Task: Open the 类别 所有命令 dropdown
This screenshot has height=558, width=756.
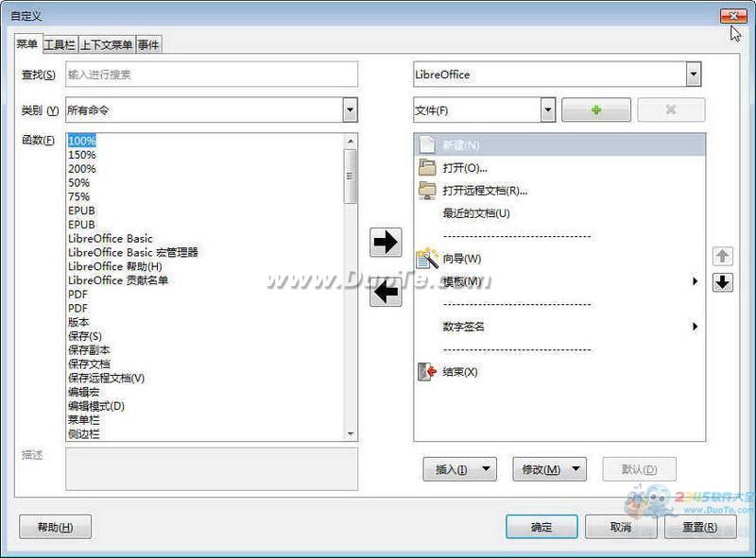Action: pyautogui.click(x=350, y=110)
